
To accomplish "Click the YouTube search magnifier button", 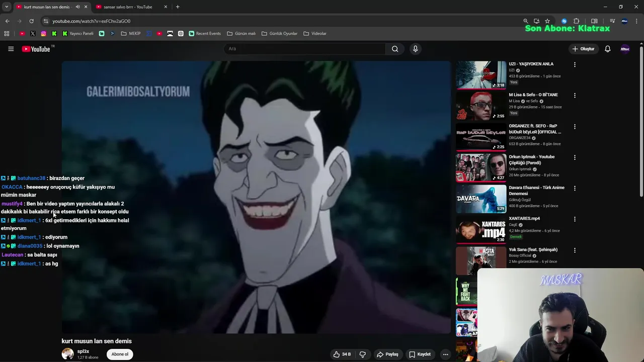I will 395,49.
